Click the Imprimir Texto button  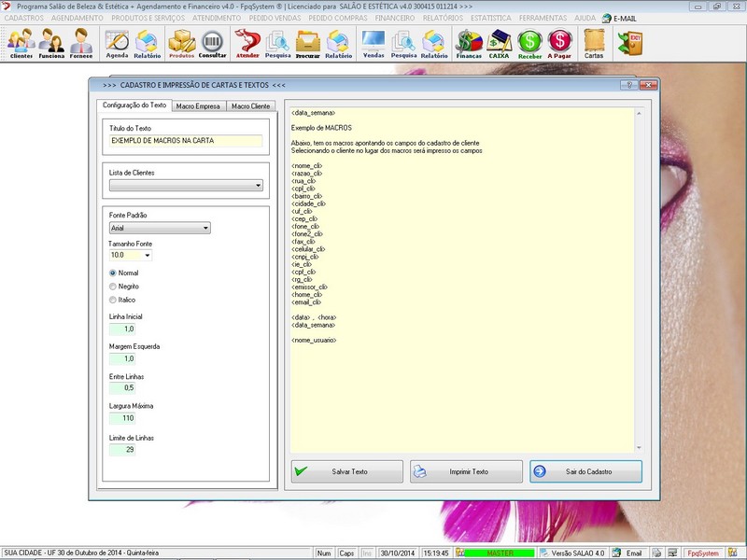click(466, 471)
